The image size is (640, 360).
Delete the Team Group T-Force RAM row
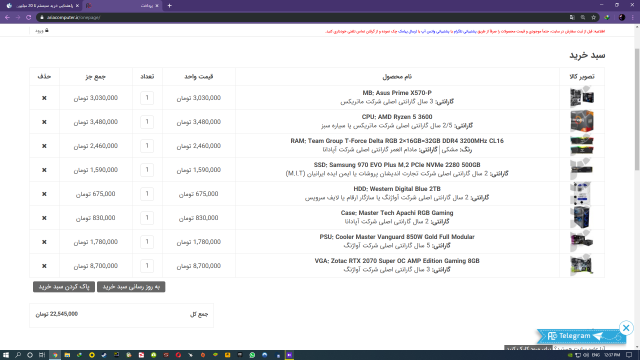tap(44, 146)
